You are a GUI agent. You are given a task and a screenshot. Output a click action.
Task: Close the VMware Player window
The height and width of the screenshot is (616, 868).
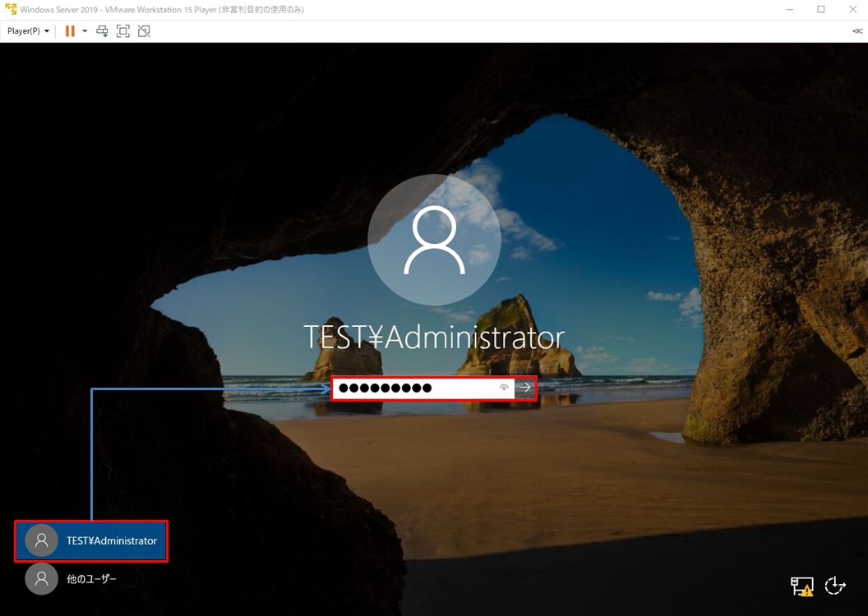[x=852, y=9]
